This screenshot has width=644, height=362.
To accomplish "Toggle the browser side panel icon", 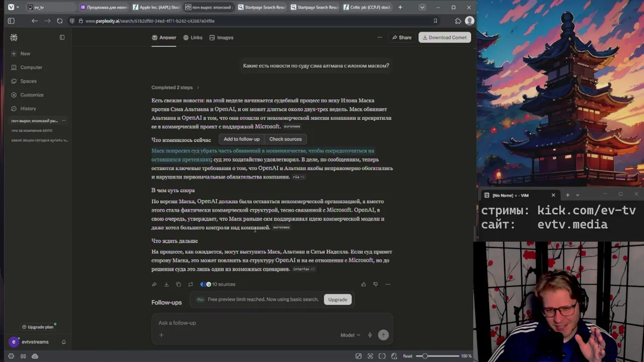I will (x=11, y=21).
